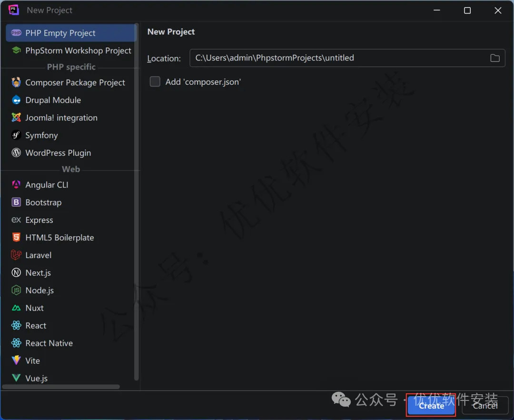Click the project list horizontal scrollbar
The height and width of the screenshot is (420, 514).
[61, 387]
